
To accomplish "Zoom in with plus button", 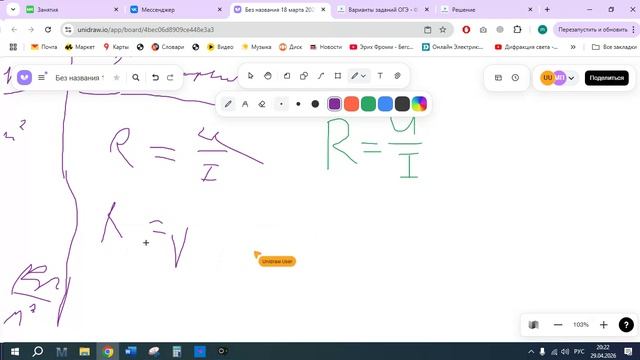I will click(604, 325).
